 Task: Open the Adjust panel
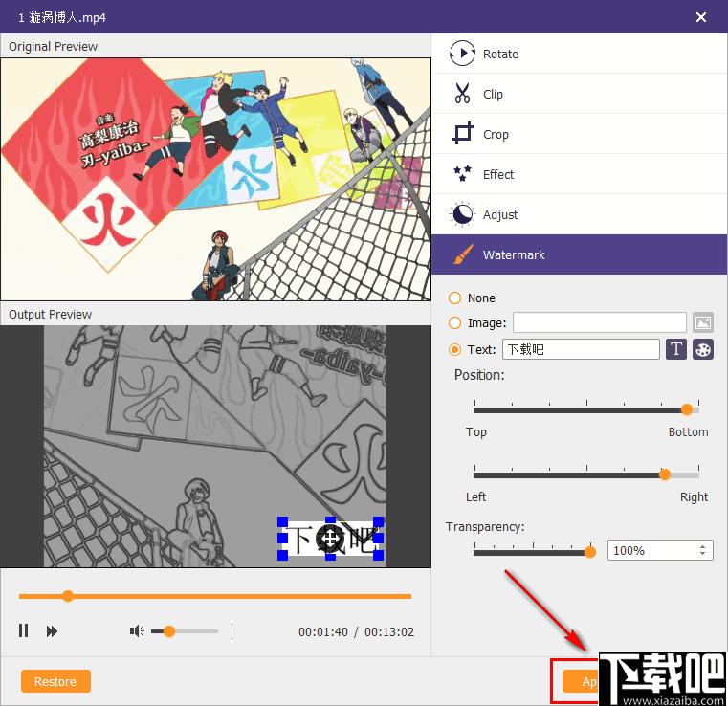pyautogui.click(x=579, y=214)
